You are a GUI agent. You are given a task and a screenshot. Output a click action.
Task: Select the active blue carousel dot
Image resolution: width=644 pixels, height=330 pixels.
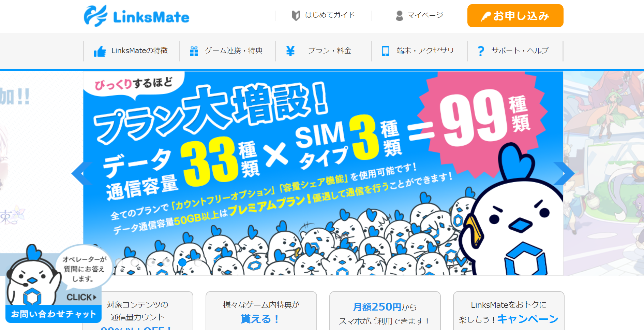coord(182,262)
